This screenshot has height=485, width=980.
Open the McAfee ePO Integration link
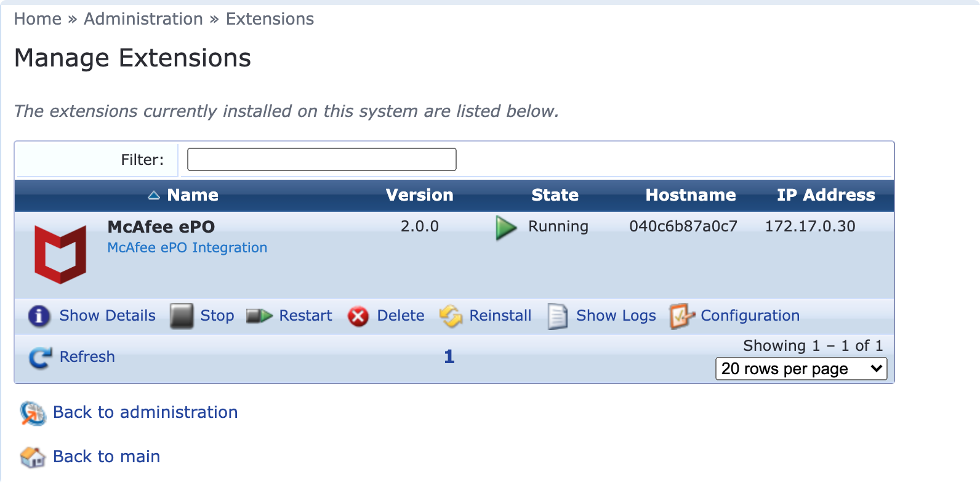point(188,247)
